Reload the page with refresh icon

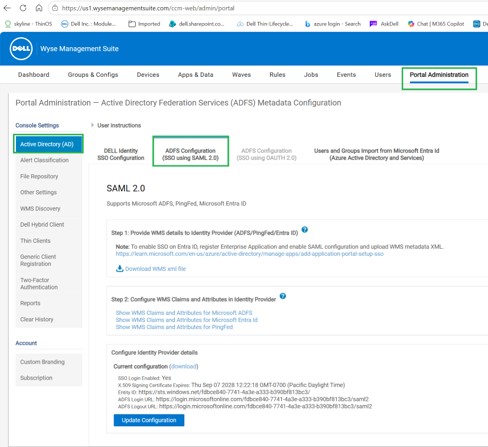point(23,8)
